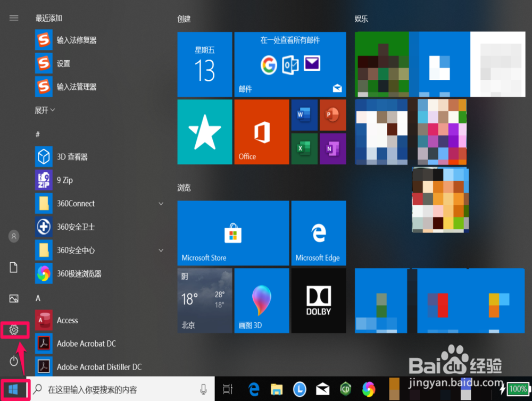Launch Word from its small tile

[304, 115]
